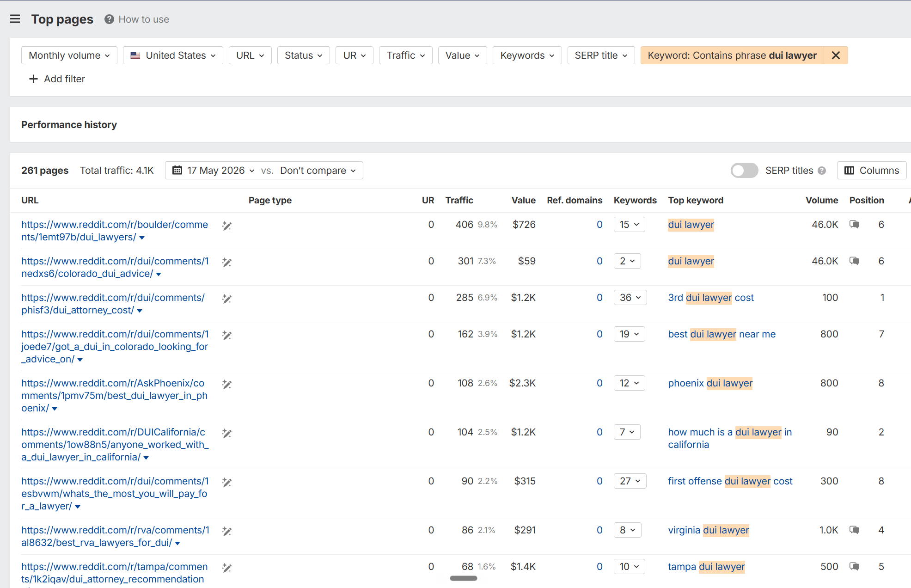Open the DUICalifornia reddit URL link
The image size is (911, 588).
click(115, 445)
